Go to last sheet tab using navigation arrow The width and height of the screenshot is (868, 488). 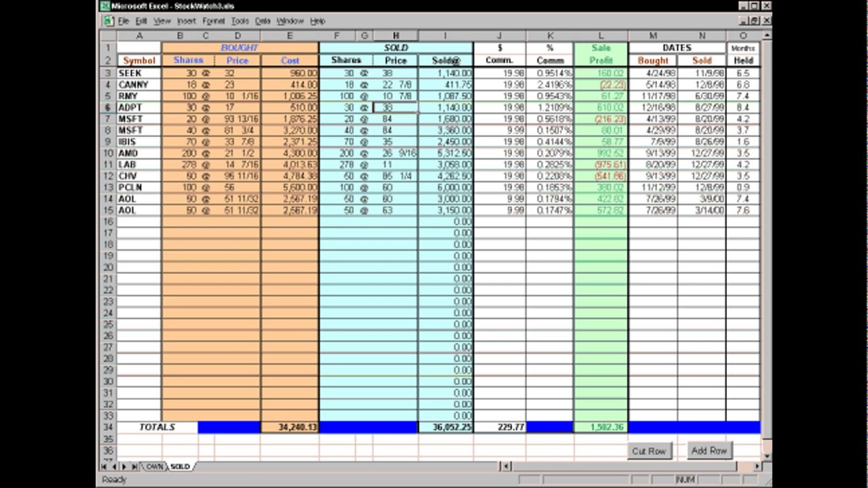coord(134,466)
